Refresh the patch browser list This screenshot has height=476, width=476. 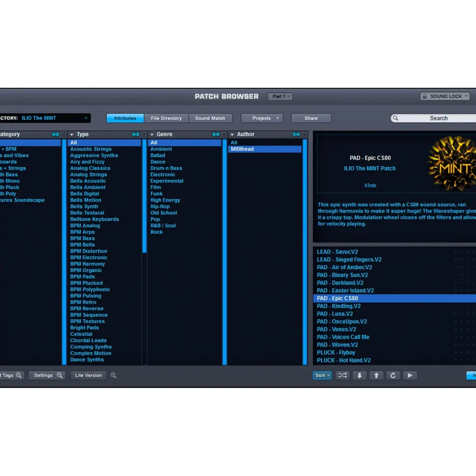pyautogui.click(x=393, y=375)
